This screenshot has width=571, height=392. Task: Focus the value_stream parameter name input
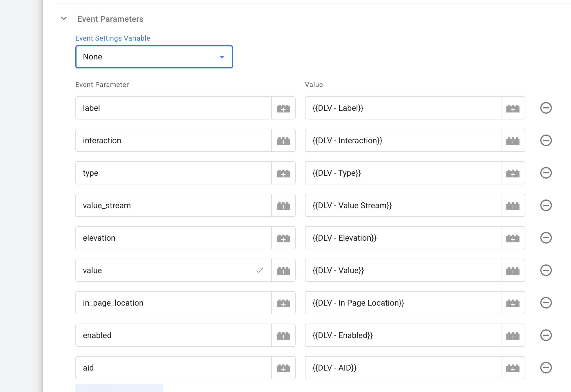tap(173, 206)
